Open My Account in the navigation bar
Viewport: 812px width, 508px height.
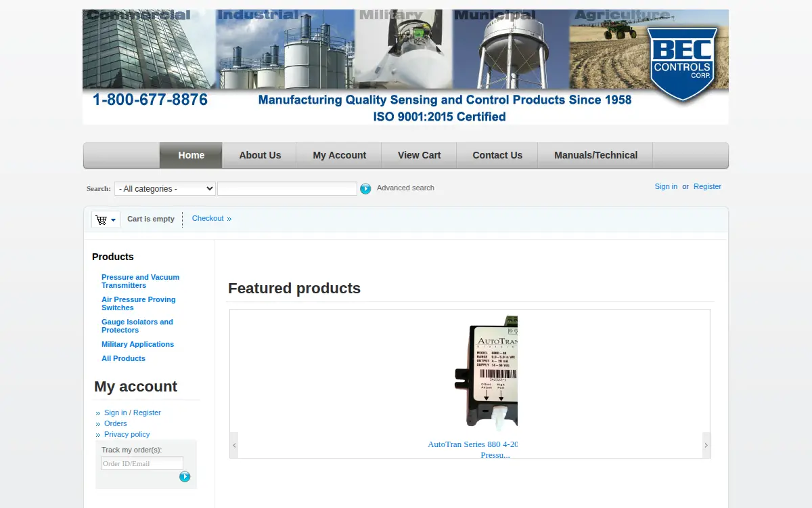pyautogui.click(x=340, y=155)
